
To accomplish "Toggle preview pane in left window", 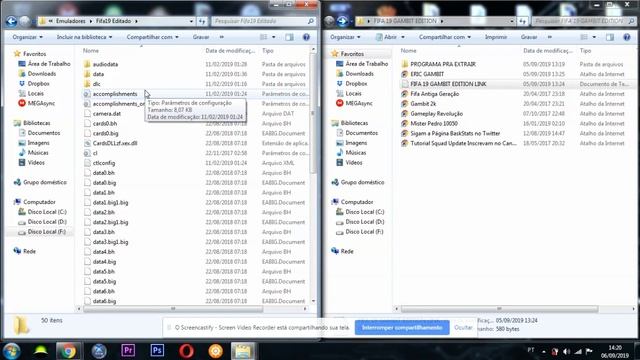I will [x=289, y=37].
